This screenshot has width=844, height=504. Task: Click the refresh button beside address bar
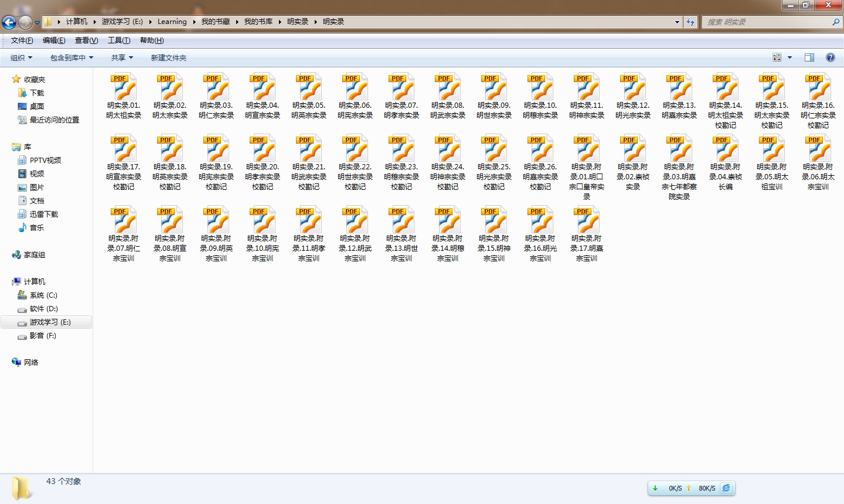(690, 22)
